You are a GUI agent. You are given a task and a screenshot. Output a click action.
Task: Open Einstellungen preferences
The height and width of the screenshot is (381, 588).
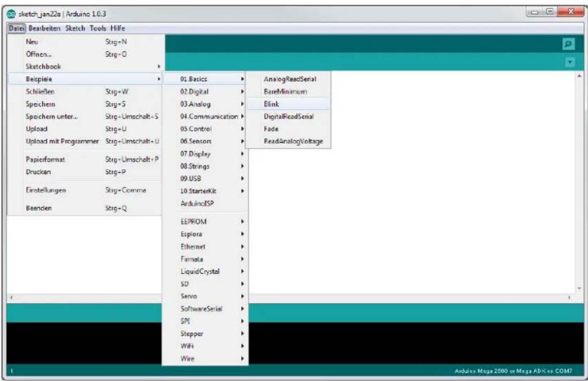(x=86, y=190)
